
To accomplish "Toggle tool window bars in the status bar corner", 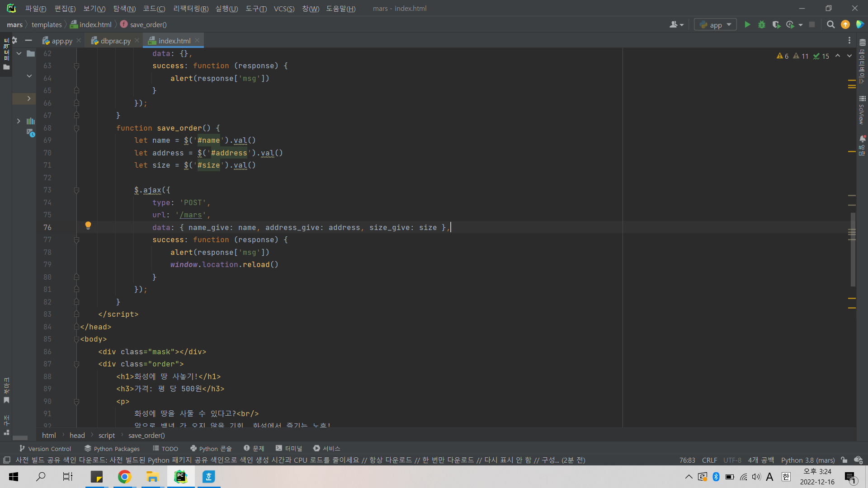I will click(6, 460).
